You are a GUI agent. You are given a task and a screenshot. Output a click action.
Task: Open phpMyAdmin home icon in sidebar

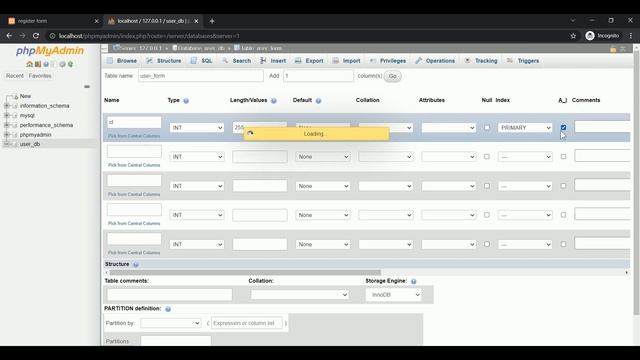pos(29,64)
